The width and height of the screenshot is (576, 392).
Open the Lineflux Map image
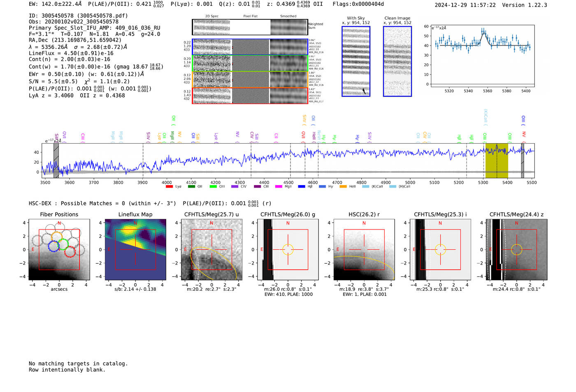click(x=135, y=250)
